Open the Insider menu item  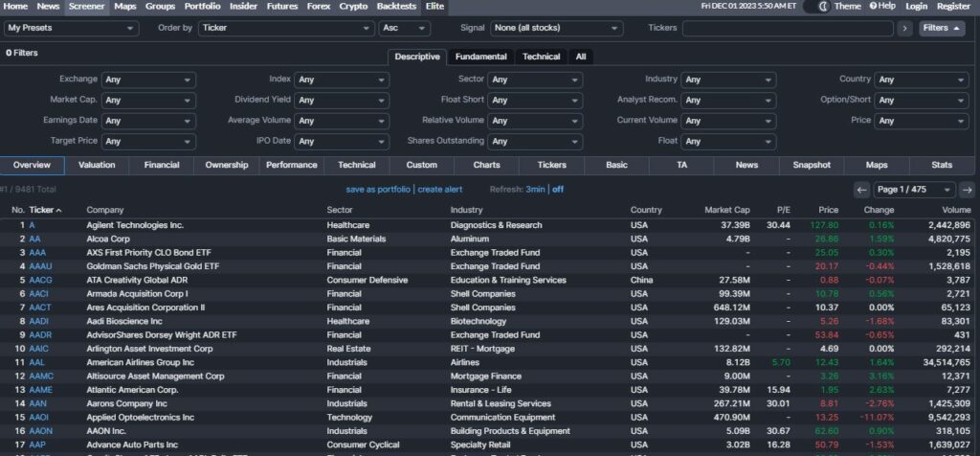click(x=243, y=7)
